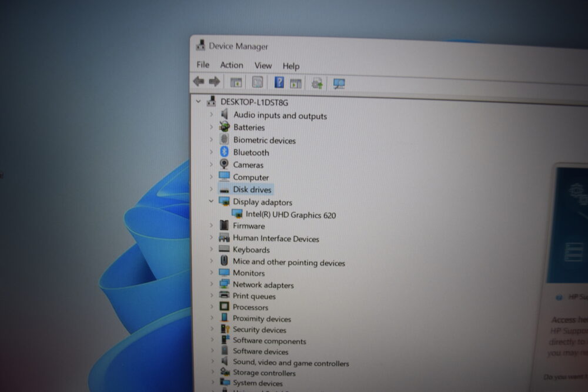
Task: Select the "Storage controllers" label
Action: point(264,373)
